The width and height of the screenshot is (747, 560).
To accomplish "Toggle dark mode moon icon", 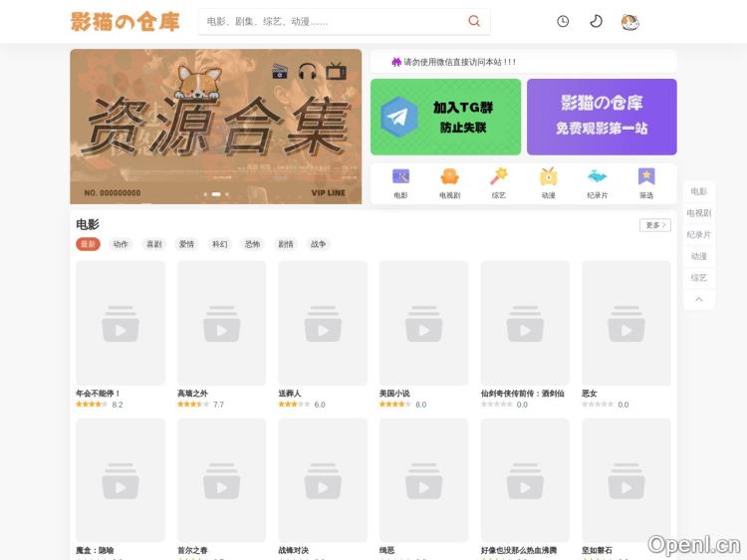I will pyautogui.click(x=596, y=21).
